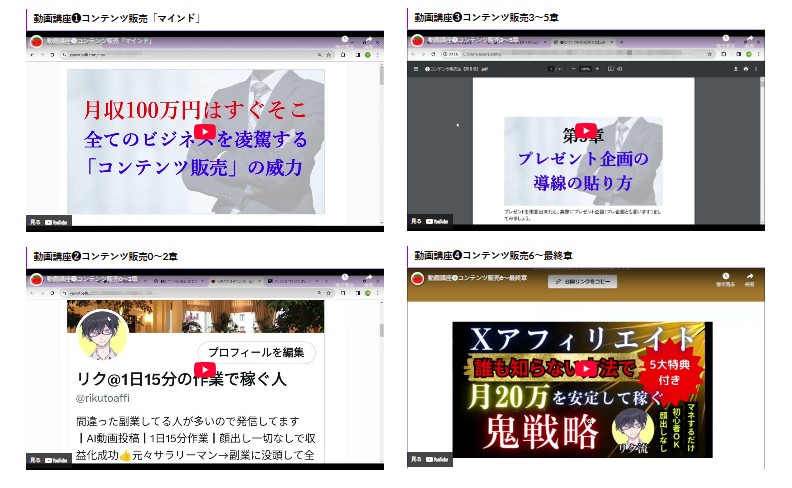Click Watch Later clock icon on video ❶
The height and width of the screenshot is (488, 792).
[x=343, y=41]
